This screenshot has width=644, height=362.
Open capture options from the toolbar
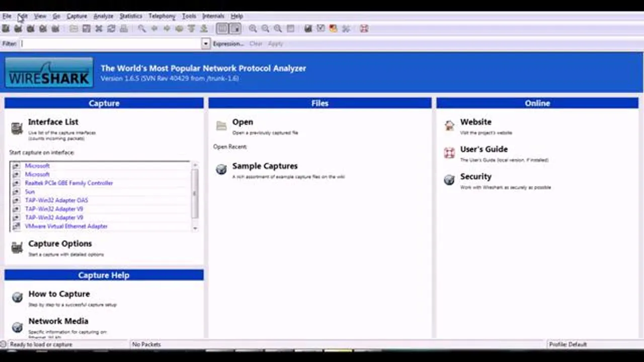(18, 29)
